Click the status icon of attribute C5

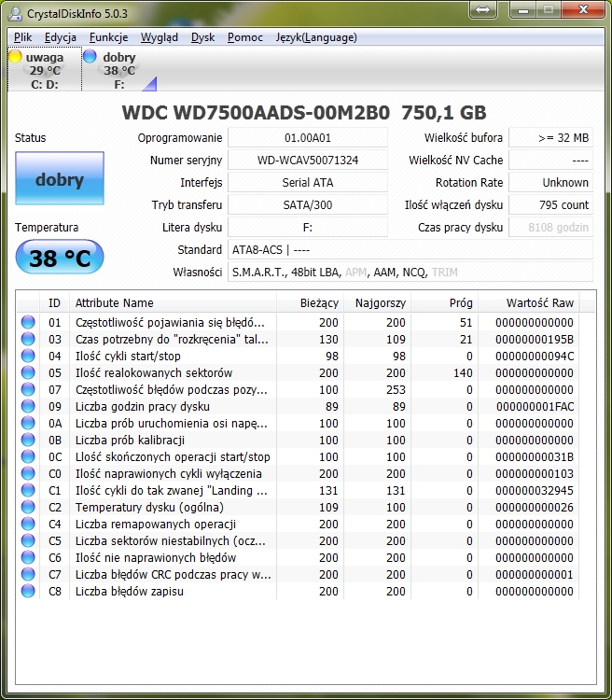[x=28, y=540]
